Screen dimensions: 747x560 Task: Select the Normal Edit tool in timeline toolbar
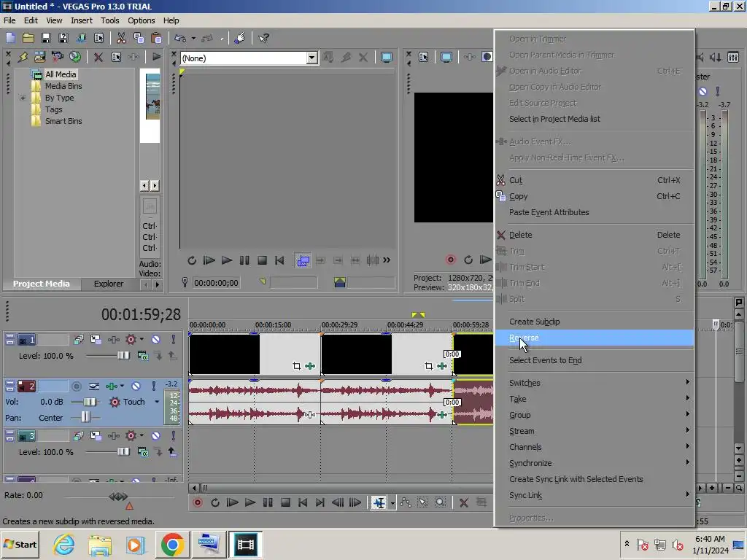[x=379, y=502]
